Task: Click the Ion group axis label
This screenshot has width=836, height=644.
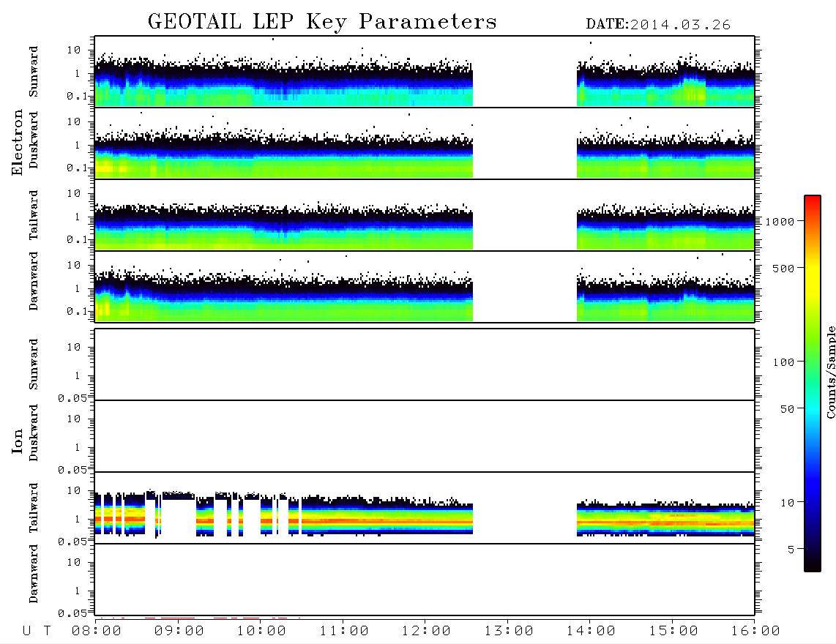Action: click(18, 441)
